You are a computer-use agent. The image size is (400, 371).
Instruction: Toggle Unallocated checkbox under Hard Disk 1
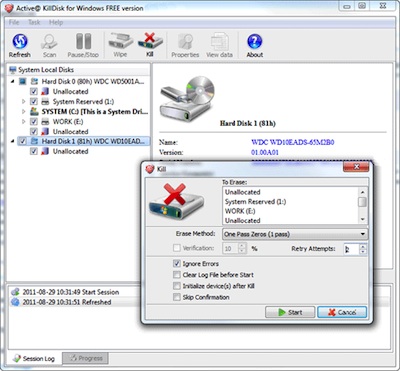[x=34, y=151]
